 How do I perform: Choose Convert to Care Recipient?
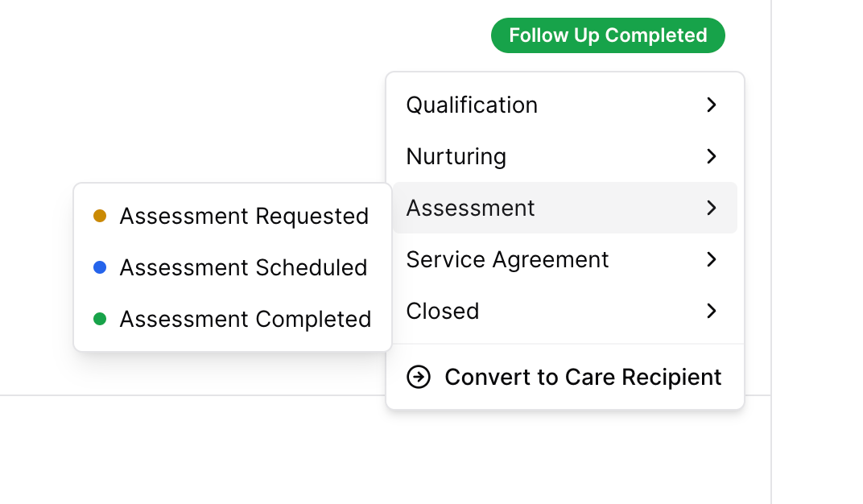tap(564, 377)
